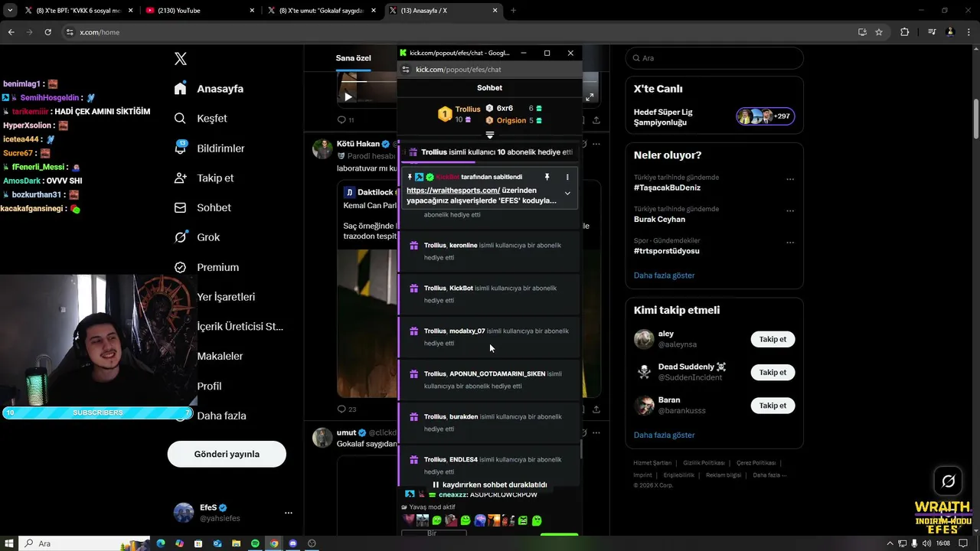Click Daha fazla göster under trends
Image resolution: width=980 pixels, height=551 pixels.
pyautogui.click(x=664, y=275)
